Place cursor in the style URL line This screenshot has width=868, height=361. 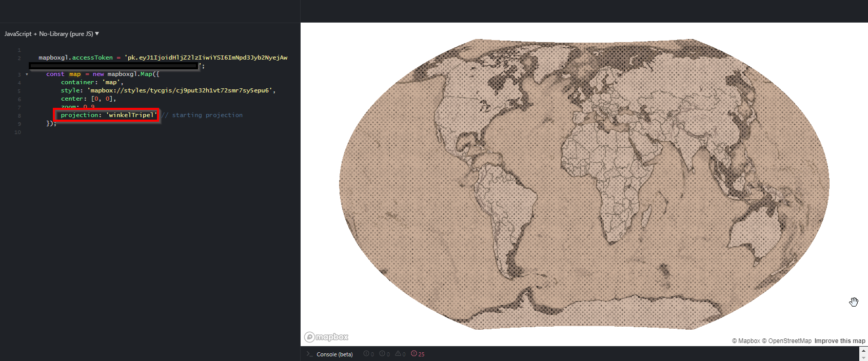(x=168, y=90)
